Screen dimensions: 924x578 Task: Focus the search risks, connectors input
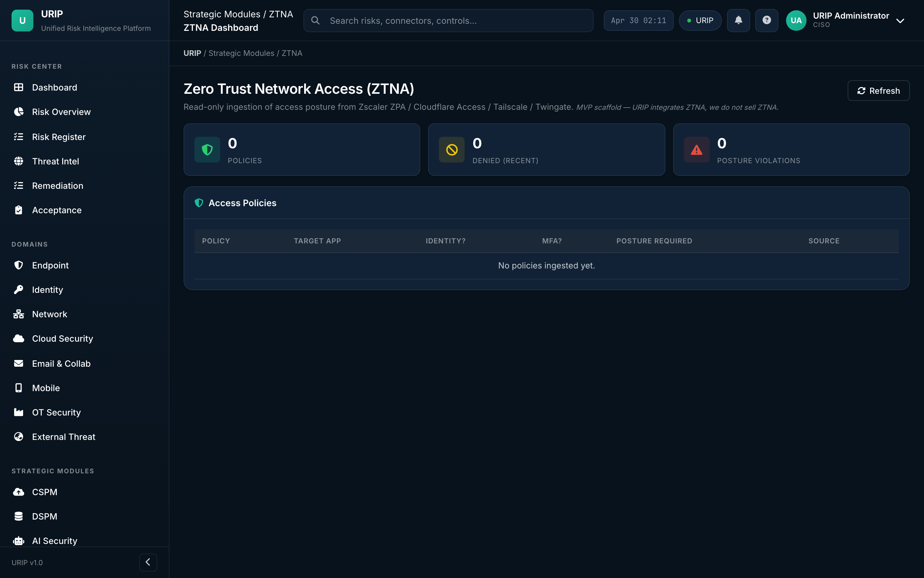(x=448, y=21)
